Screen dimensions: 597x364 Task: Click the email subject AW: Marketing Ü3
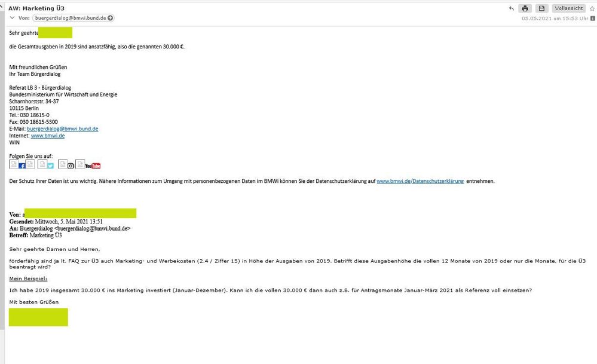tap(36, 8)
